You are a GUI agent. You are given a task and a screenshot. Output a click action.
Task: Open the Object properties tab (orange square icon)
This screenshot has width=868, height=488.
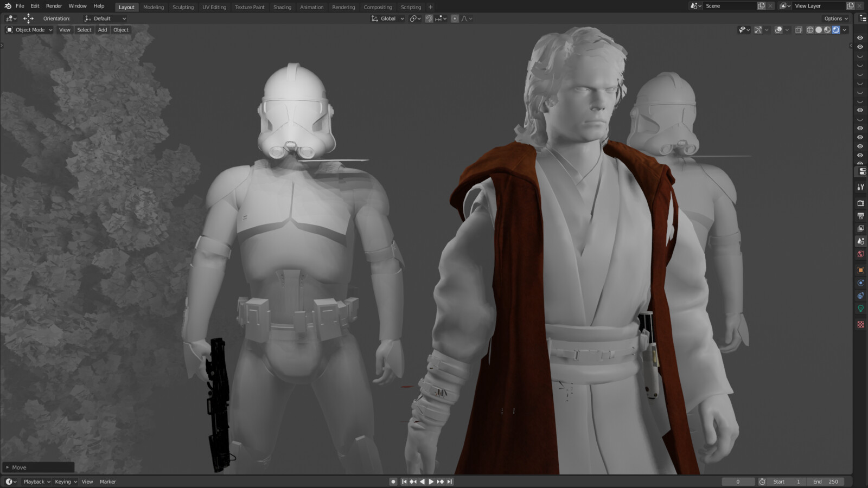pyautogui.click(x=860, y=270)
